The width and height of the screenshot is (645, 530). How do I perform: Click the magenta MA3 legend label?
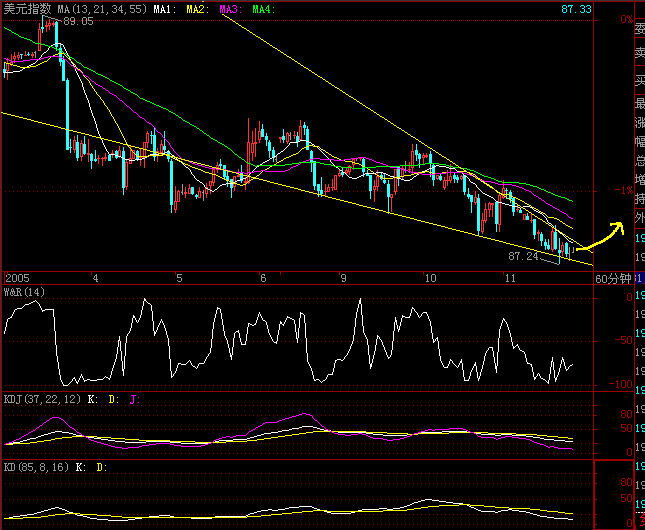point(229,8)
